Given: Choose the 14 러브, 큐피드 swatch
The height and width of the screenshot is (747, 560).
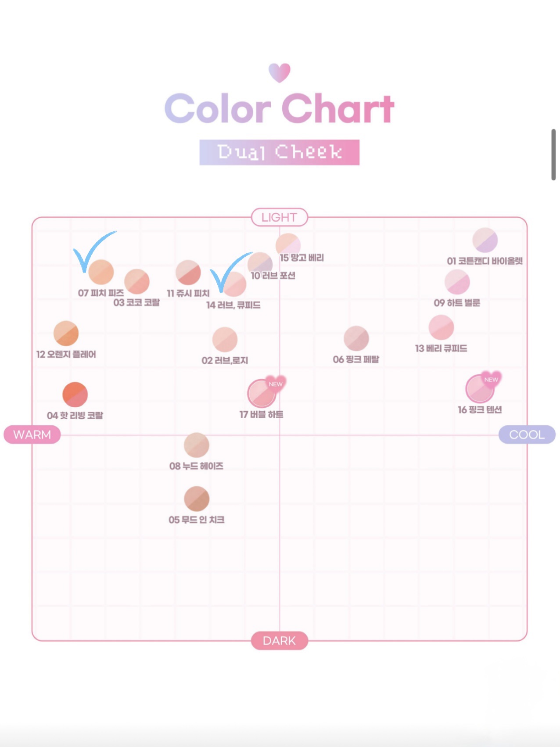Looking at the screenshot, I should (234, 284).
